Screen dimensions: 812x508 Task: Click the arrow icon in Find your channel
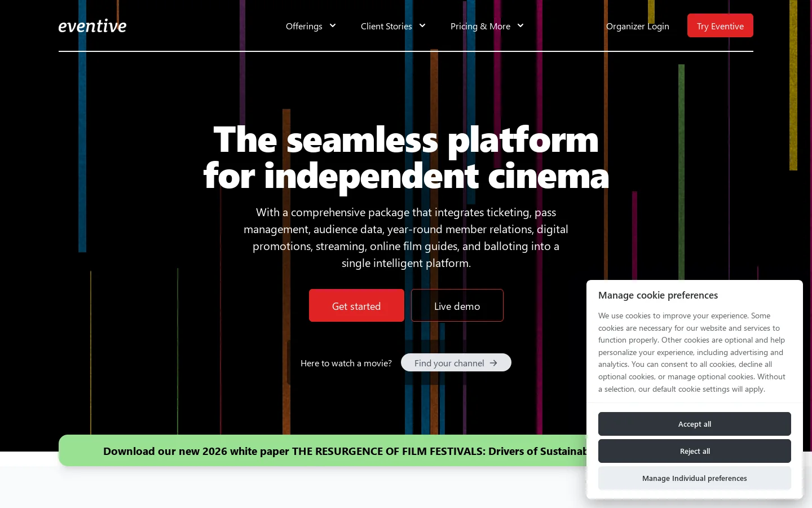point(493,363)
